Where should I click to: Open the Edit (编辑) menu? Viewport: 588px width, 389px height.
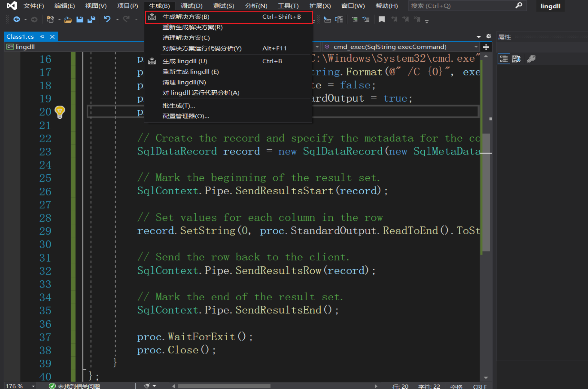pos(64,6)
